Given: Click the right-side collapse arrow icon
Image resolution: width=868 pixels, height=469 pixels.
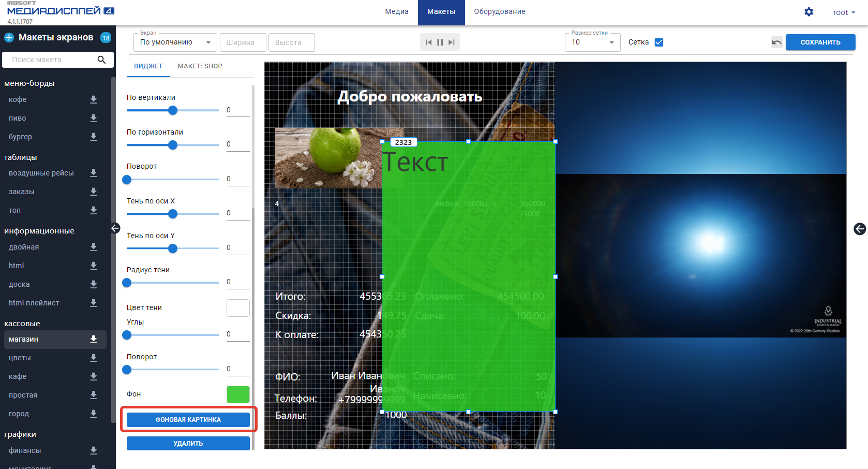Looking at the screenshot, I should click(x=860, y=229).
